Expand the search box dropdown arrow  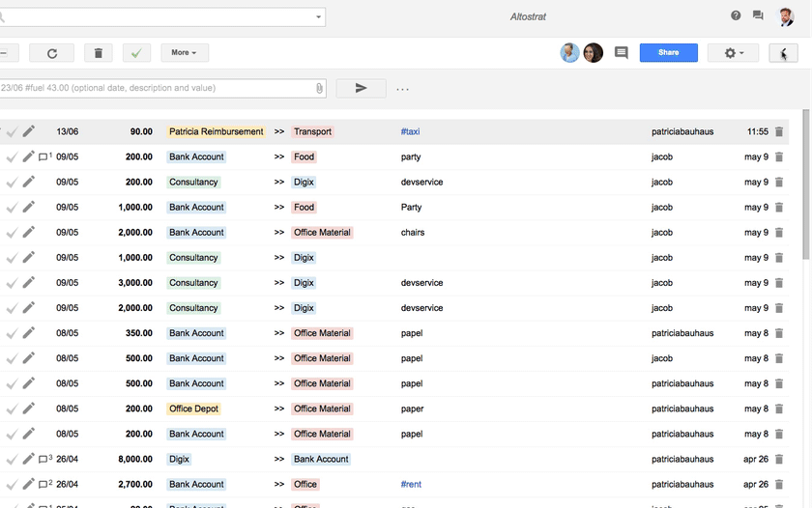(x=318, y=17)
